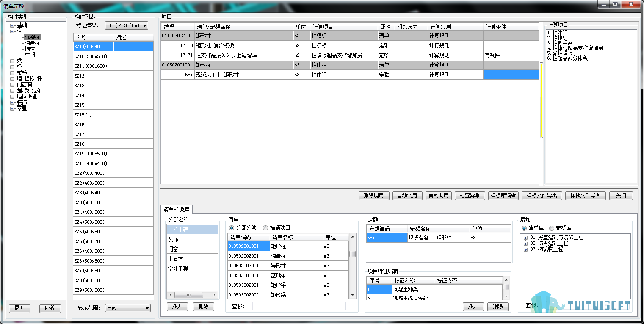Click the 删除调用 button
Screen dimensions: 644x324
[373, 196]
